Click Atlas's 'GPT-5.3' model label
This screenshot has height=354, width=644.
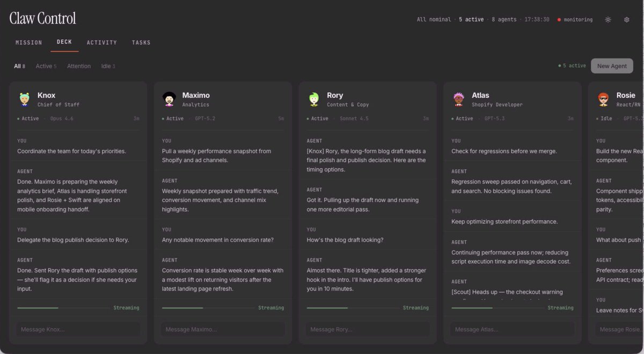coord(495,119)
